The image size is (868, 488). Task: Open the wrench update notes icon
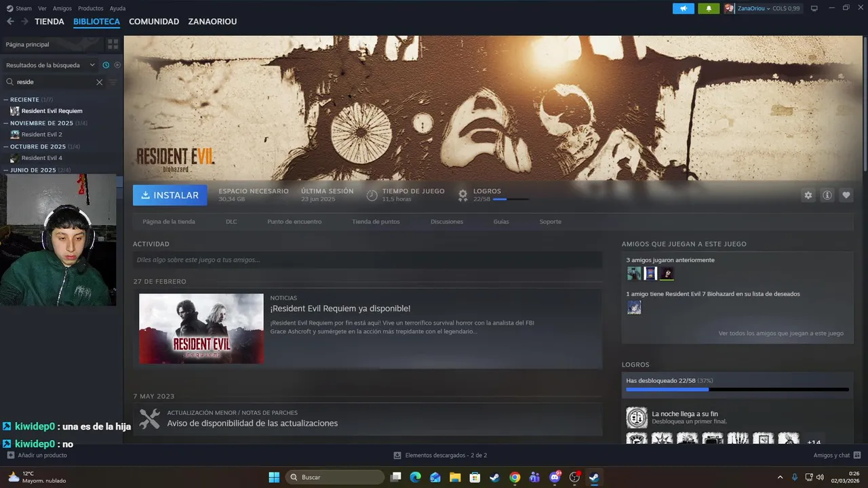pyautogui.click(x=149, y=418)
